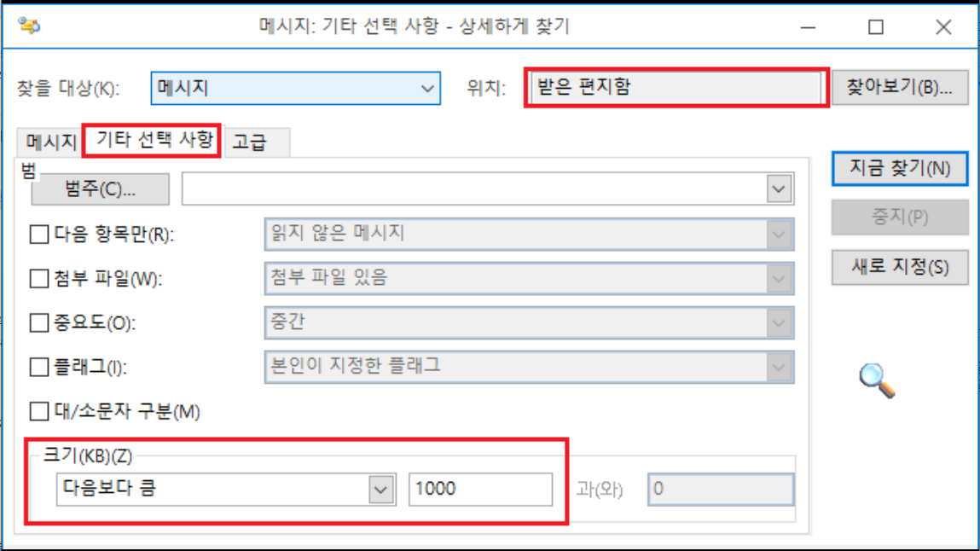Check the 첨부 파일 option
The height and width of the screenshot is (551, 980).
39,279
